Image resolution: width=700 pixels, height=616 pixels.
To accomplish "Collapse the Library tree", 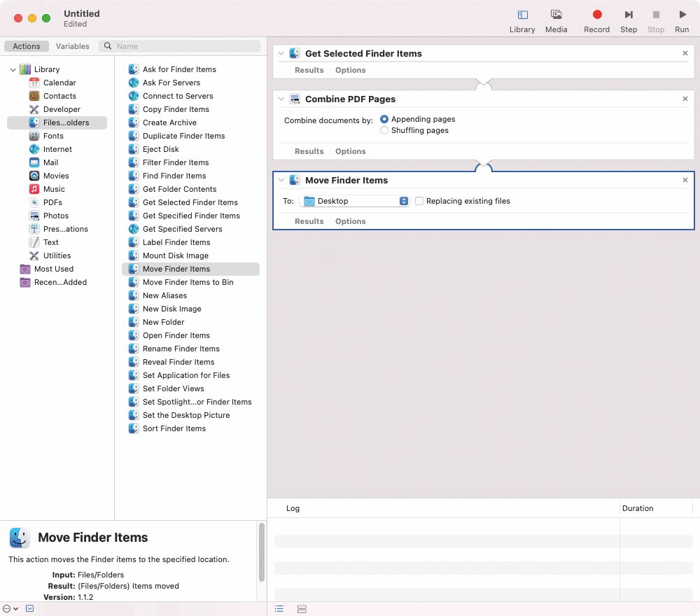I will 13,69.
